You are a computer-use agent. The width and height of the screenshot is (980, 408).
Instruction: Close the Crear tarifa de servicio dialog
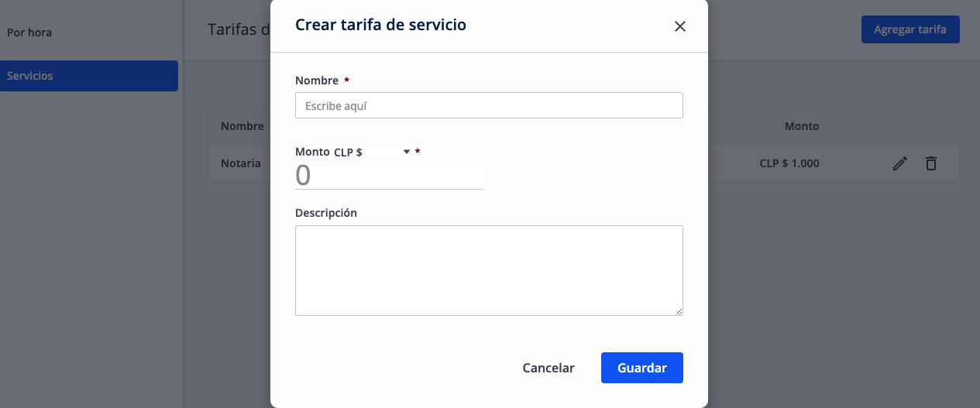[x=679, y=26]
